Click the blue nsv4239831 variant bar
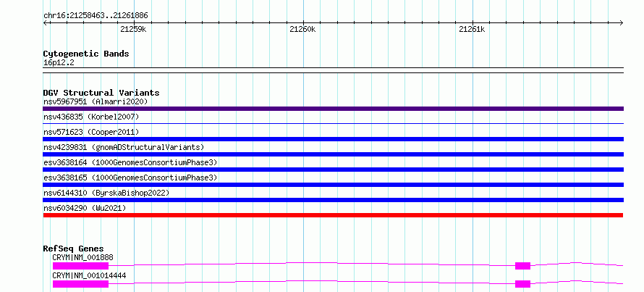The height and width of the screenshot is (292, 644). coord(333,154)
